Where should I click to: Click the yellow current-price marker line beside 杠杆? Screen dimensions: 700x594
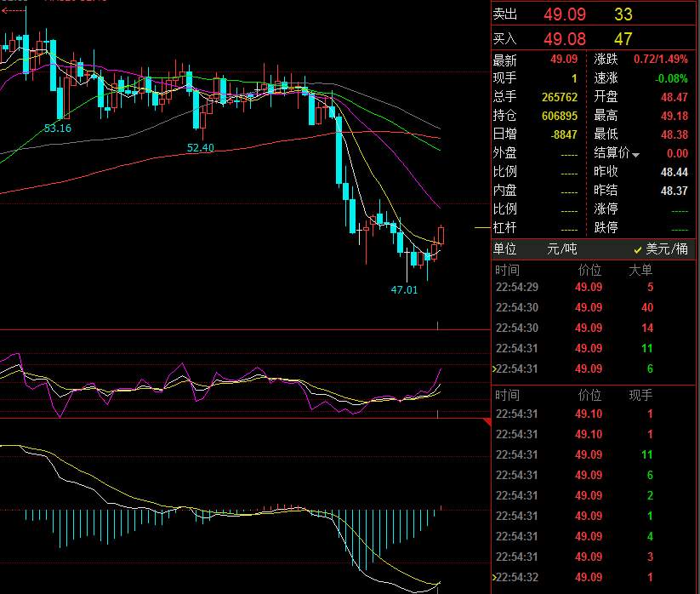pos(482,228)
